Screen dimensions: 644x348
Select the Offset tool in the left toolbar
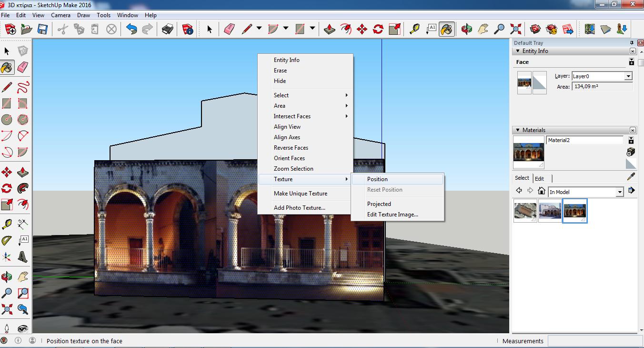coord(23,205)
